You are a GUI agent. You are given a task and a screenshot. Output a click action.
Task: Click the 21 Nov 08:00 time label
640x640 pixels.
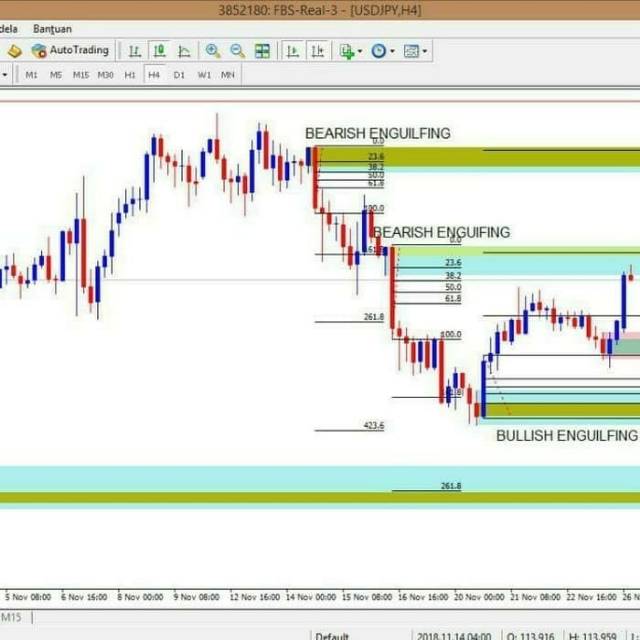535,597
